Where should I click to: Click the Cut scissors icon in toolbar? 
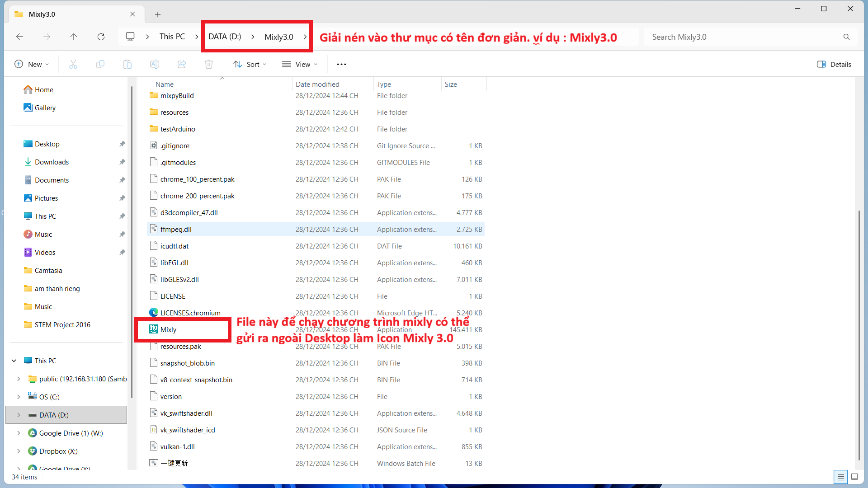click(x=73, y=64)
